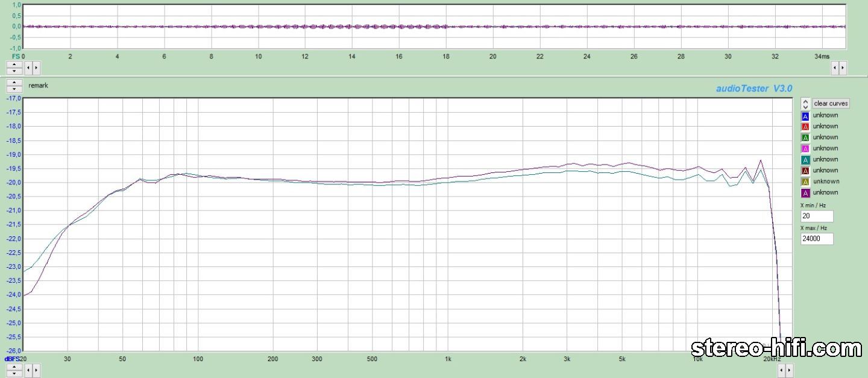Click inside the X min / Hz field
868x378 pixels.
[817, 216]
